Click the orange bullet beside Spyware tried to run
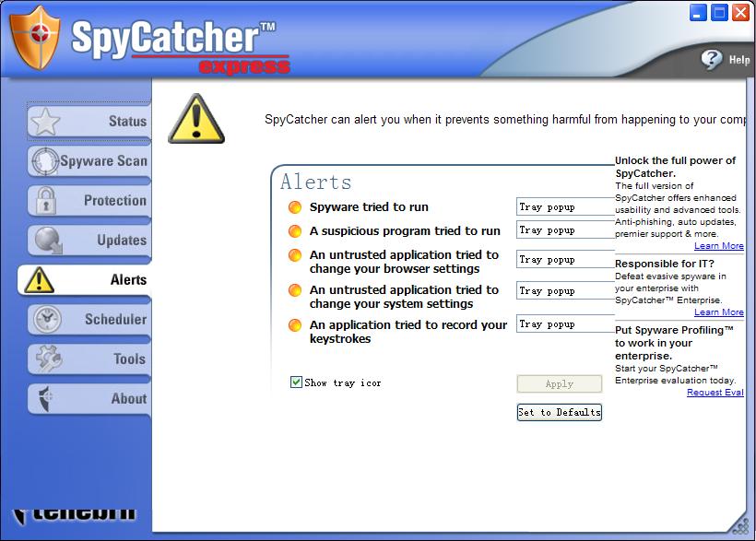756x541 pixels. (295, 207)
